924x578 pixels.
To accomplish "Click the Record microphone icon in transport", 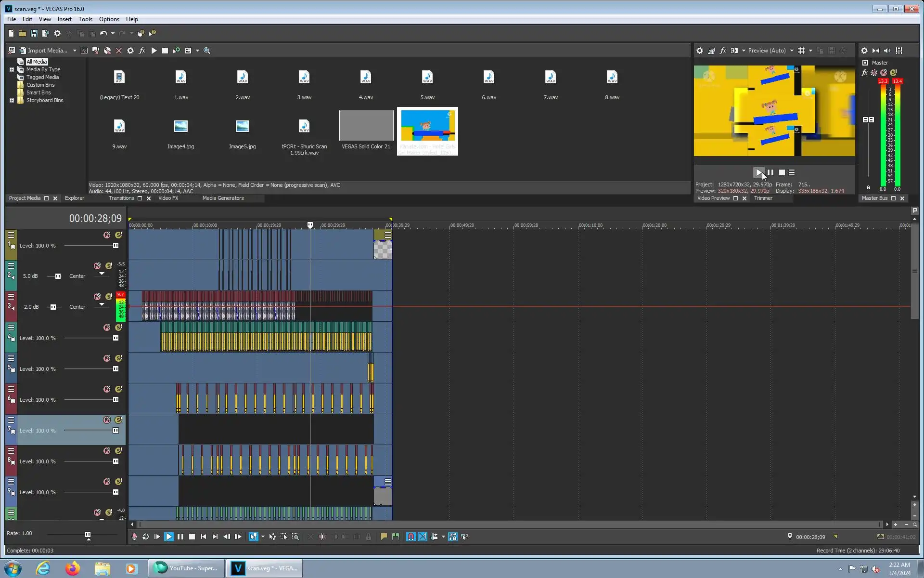I will click(134, 537).
